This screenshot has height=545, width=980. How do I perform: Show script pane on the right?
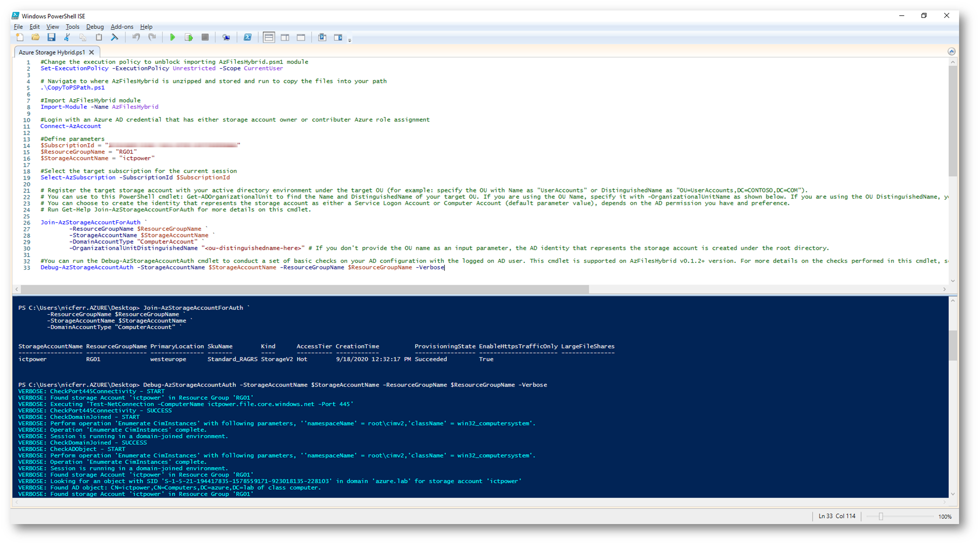[285, 37]
